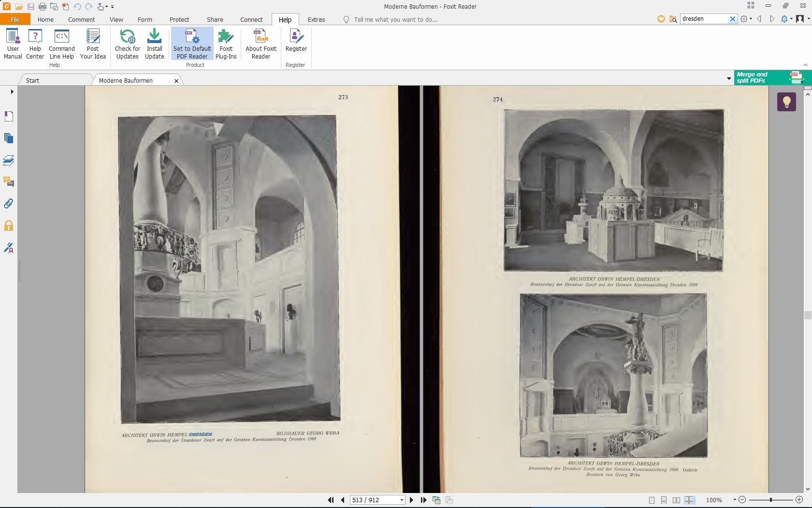Image resolution: width=812 pixels, height=508 pixels.
Task: Expand the page number dropdown
Action: coord(402,500)
